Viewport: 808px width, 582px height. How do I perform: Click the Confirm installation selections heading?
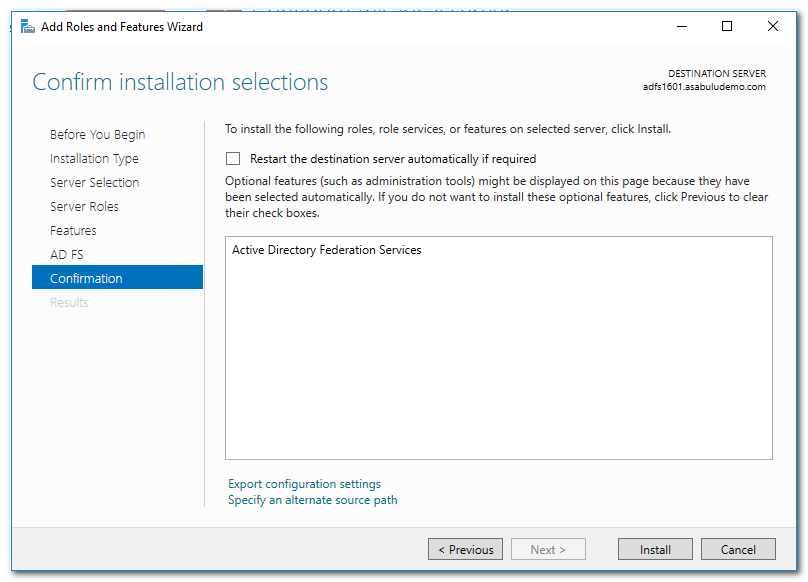pos(180,82)
